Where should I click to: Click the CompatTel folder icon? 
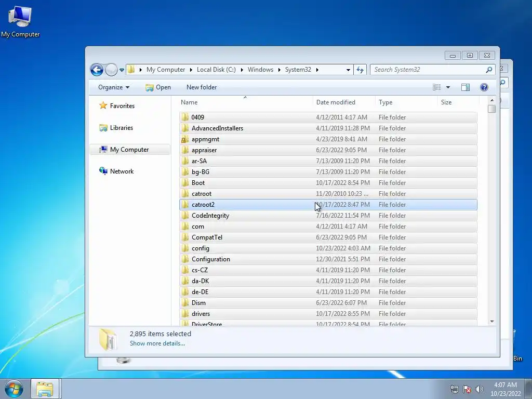tap(185, 237)
